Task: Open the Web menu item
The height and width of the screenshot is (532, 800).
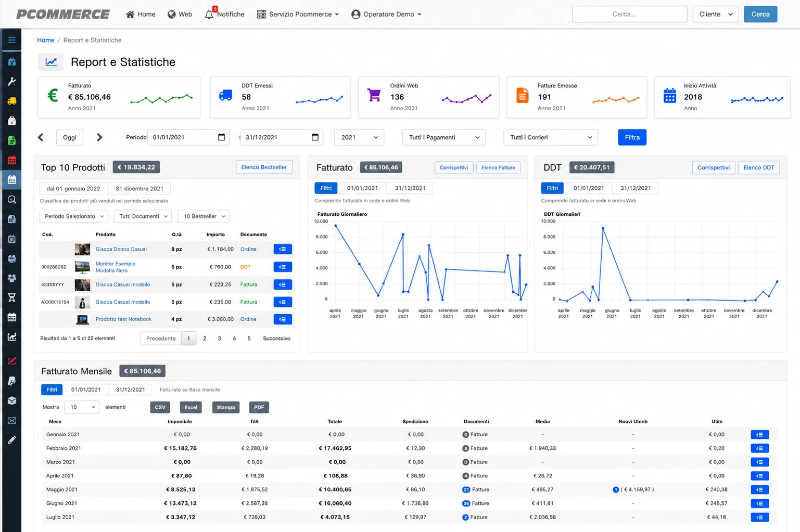Action: pyautogui.click(x=180, y=14)
